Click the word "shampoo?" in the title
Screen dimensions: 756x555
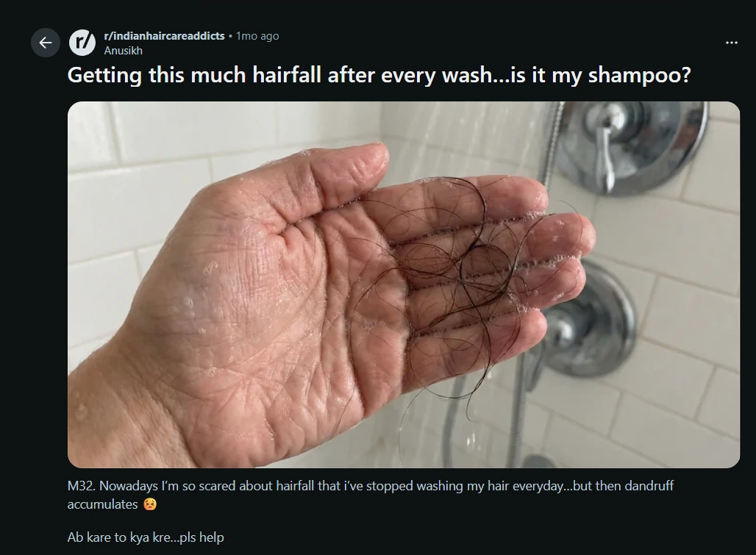(639, 75)
